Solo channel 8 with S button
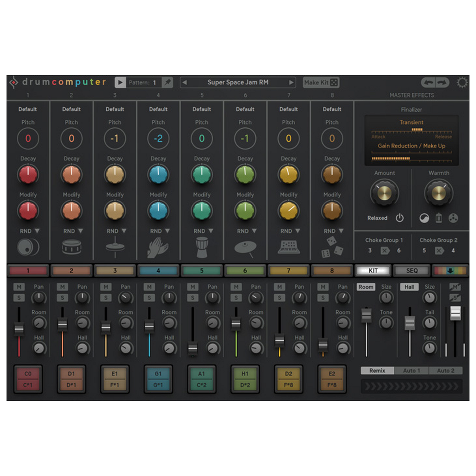Viewport: 476px width, 476px height. pyautogui.click(x=323, y=298)
